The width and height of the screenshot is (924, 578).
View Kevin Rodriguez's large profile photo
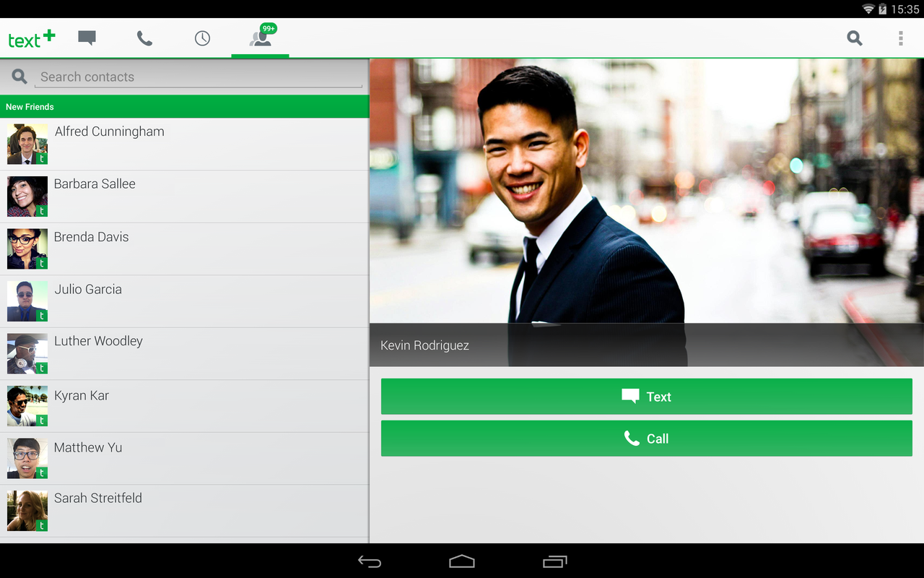[x=647, y=212]
